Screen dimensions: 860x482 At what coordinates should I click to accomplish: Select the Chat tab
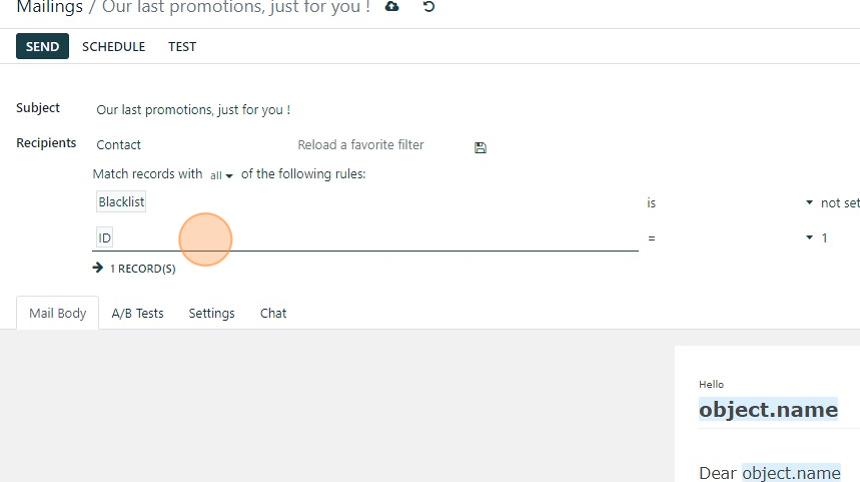pyautogui.click(x=273, y=313)
